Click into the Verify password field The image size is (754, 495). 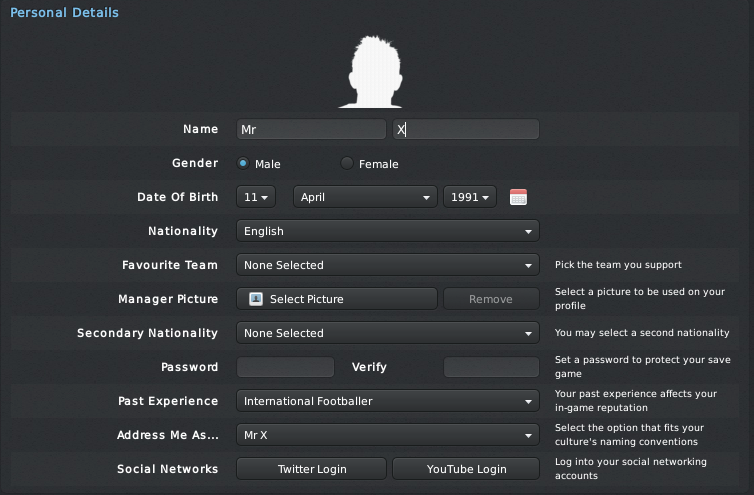point(491,367)
